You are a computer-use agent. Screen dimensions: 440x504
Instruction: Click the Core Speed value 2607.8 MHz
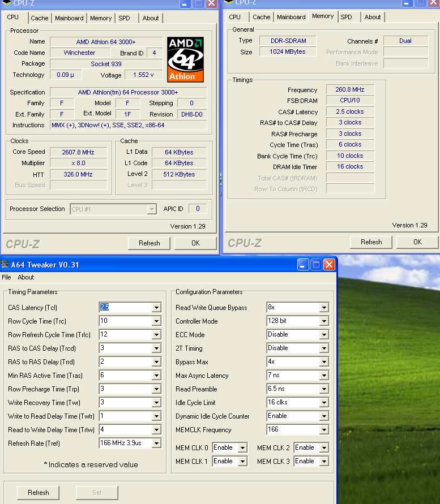pyautogui.click(x=78, y=152)
